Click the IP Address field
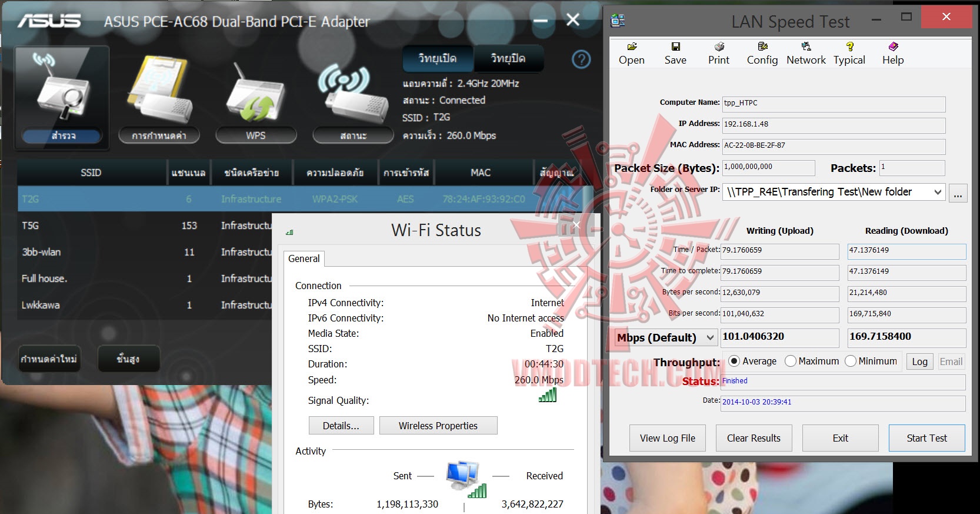Screen dimensions: 980x514 [834, 125]
